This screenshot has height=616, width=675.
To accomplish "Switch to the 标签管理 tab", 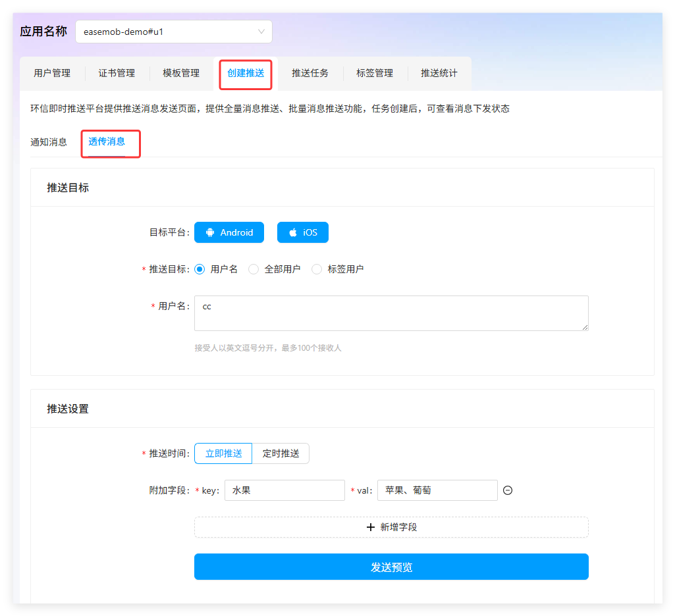I will [x=375, y=73].
